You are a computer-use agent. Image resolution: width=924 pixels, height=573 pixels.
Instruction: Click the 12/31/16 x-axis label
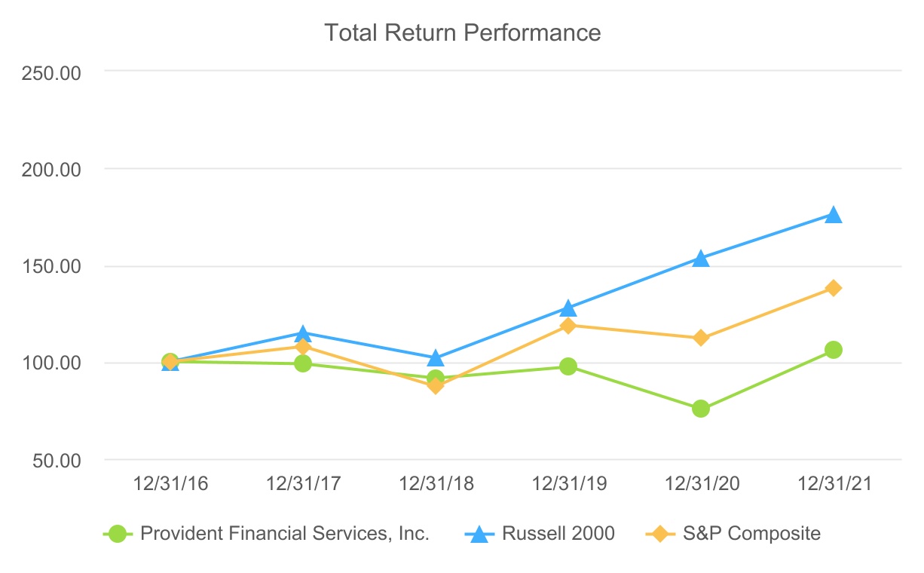point(170,484)
